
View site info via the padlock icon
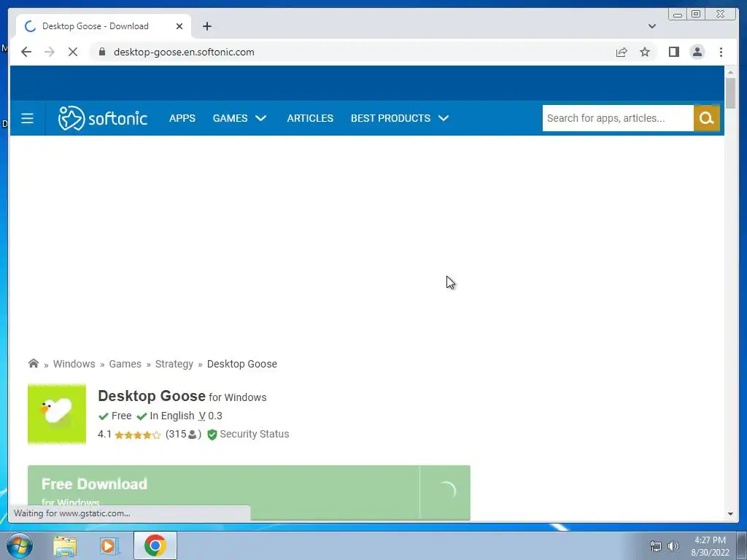pyautogui.click(x=101, y=52)
